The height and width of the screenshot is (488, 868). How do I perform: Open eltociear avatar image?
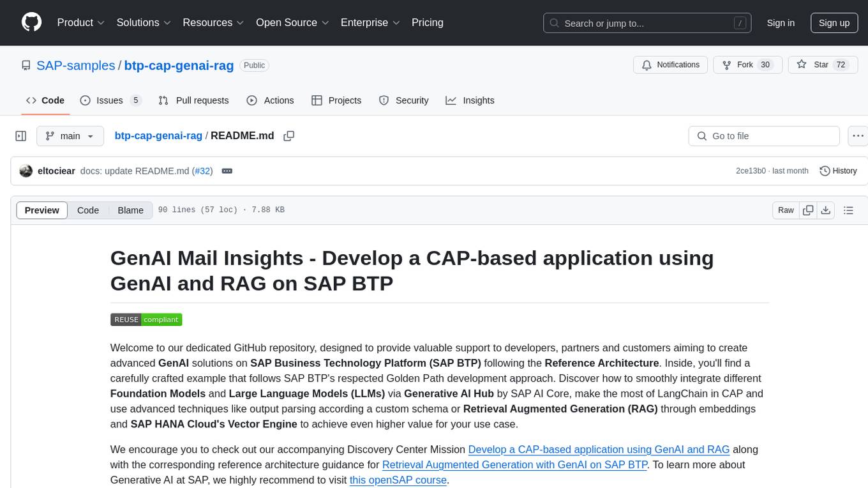[x=26, y=171]
